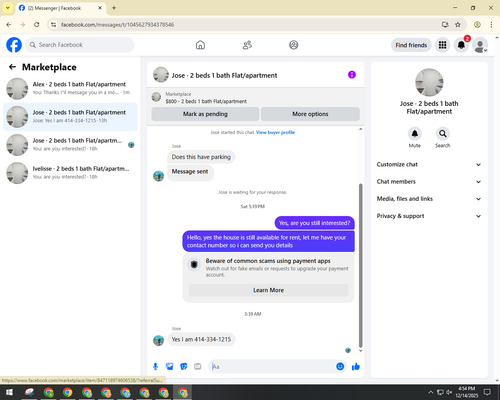Open Ivelisse 2 beds 1 bath conversation
The width and height of the screenshot is (500, 400).
[x=70, y=173]
